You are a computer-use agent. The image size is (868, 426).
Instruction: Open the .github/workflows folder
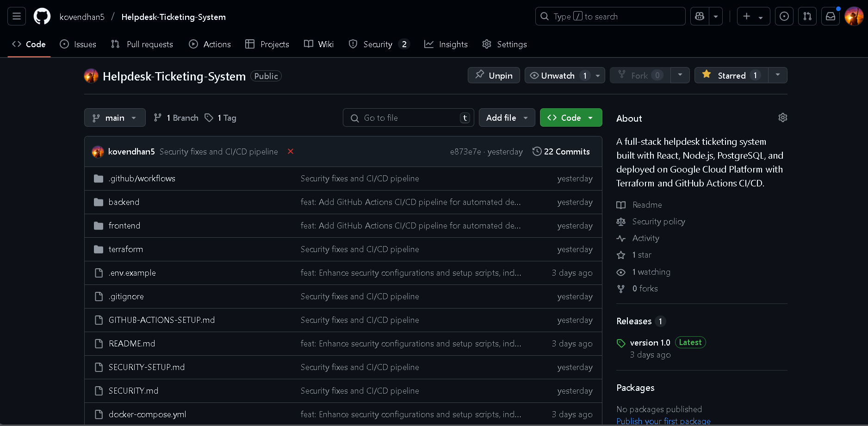coord(142,179)
